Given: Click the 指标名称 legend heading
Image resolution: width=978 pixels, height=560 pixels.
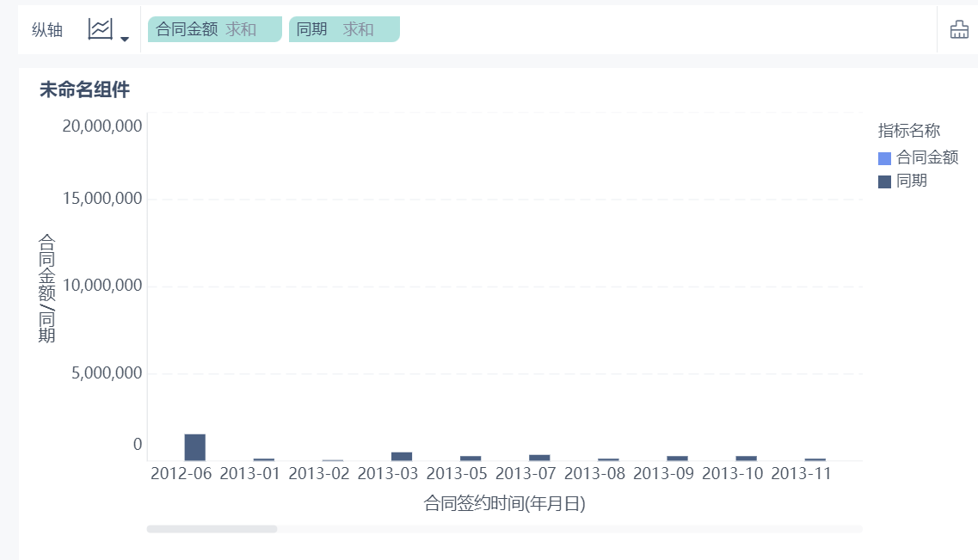Looking at the screenshot, I should click(x=908, y=131).
